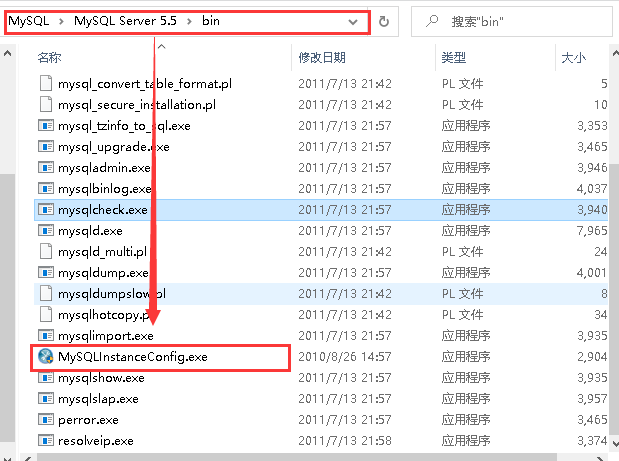
Task: Click the file list scroll-down arrow
Action: [615, 442]
